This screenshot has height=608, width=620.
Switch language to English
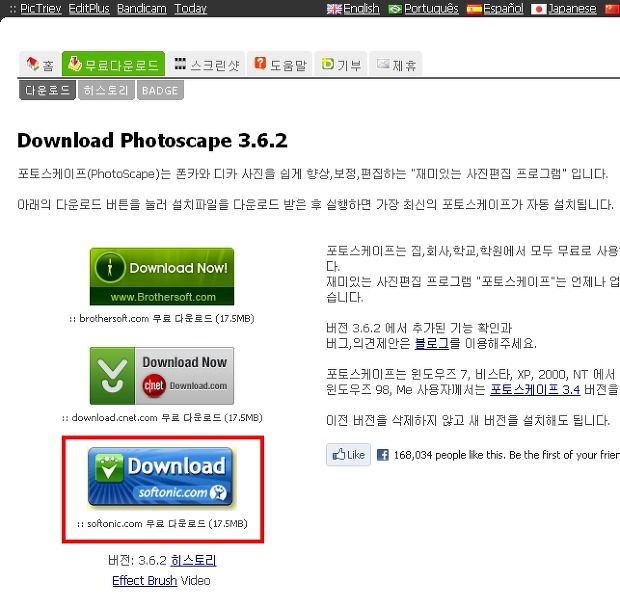pyautogui.click(x=361, y=8)
